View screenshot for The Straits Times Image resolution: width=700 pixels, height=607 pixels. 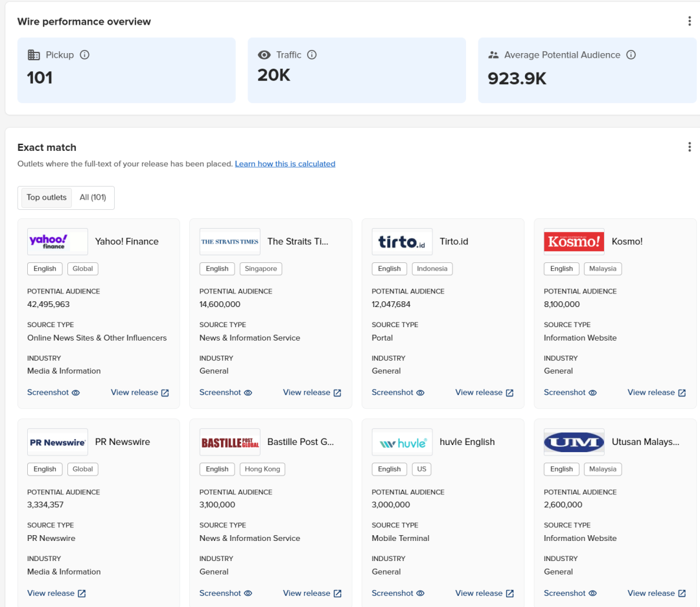[226, 393]
